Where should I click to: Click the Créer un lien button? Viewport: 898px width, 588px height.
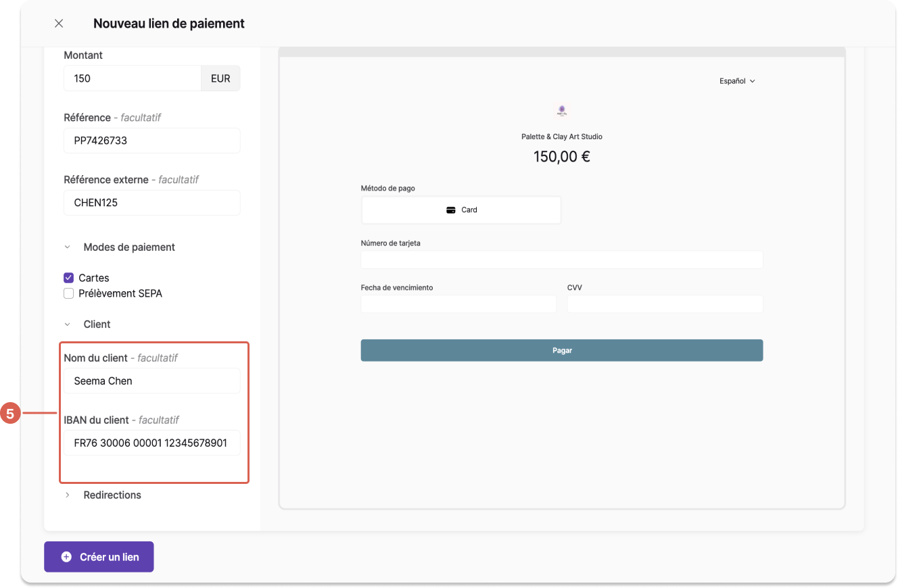[99, 557]
